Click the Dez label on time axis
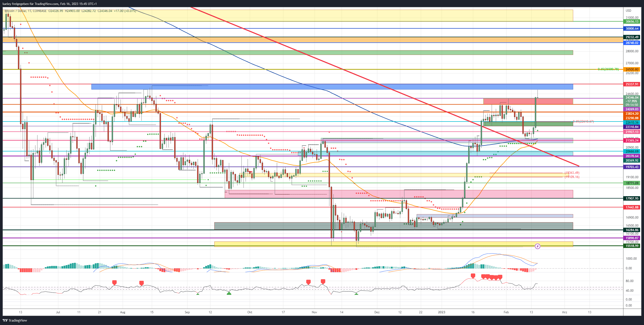644x325 pixels. click(x=377, y=312)
